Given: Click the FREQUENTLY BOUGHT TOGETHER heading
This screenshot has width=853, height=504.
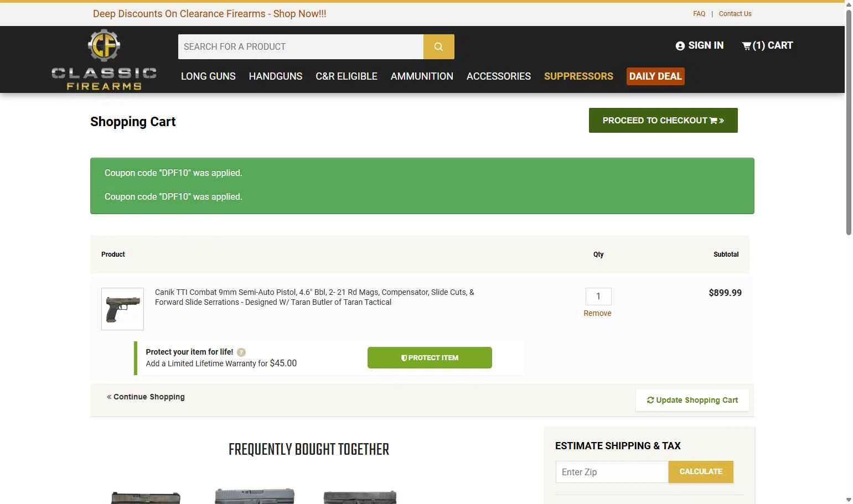Looking at the screenshot, I should click(309, 449).
